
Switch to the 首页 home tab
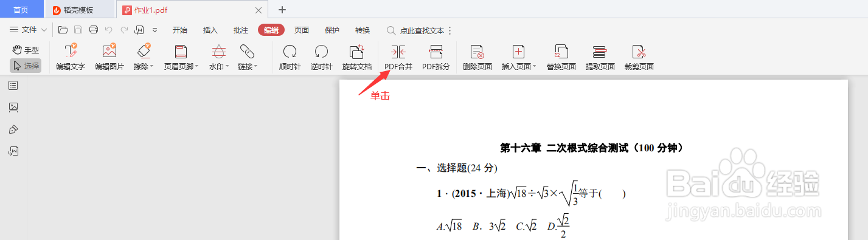(x=21, y=10)
